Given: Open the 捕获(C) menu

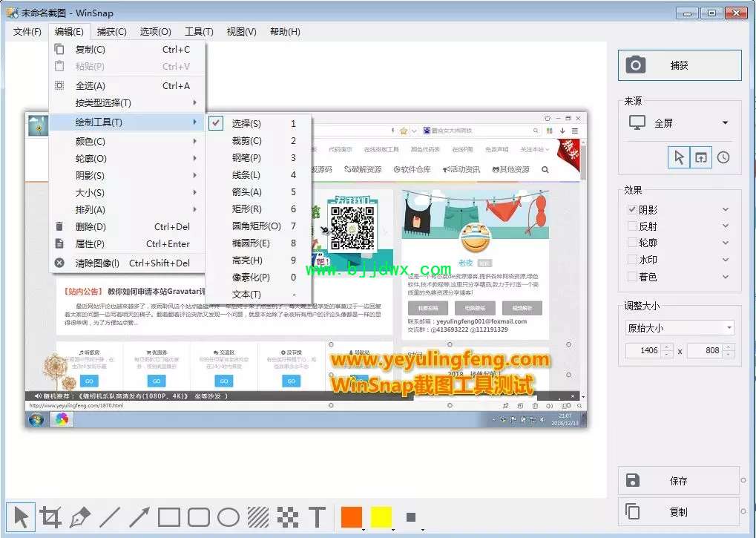Looking at the screenshot, I should [111, 31].
